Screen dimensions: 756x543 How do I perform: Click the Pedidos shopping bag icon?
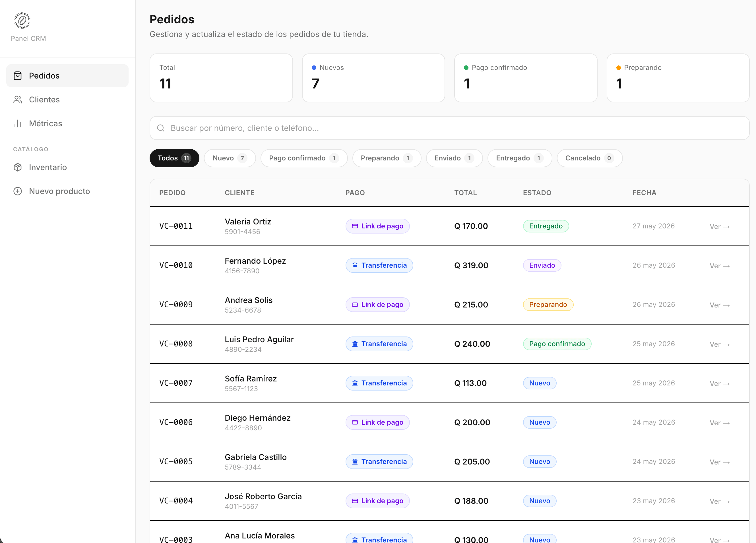(x=18, y=76)
